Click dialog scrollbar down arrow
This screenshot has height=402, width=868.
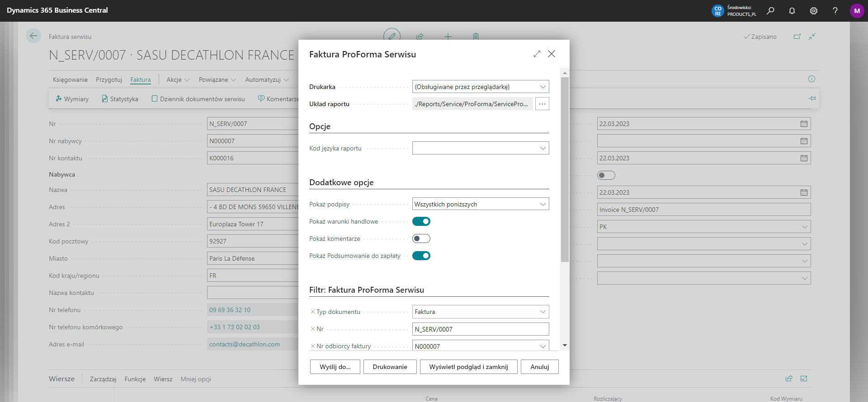click(565, 345)
